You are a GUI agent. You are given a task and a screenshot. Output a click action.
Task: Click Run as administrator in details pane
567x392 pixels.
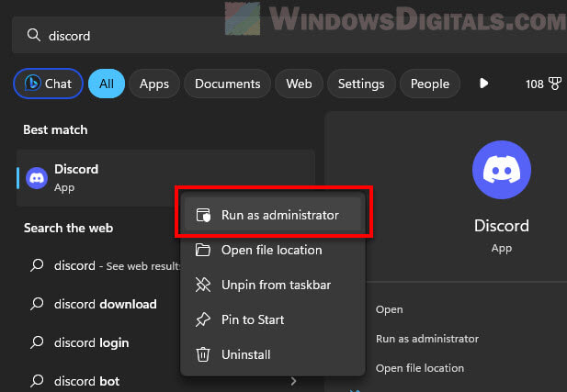[427, 339]
